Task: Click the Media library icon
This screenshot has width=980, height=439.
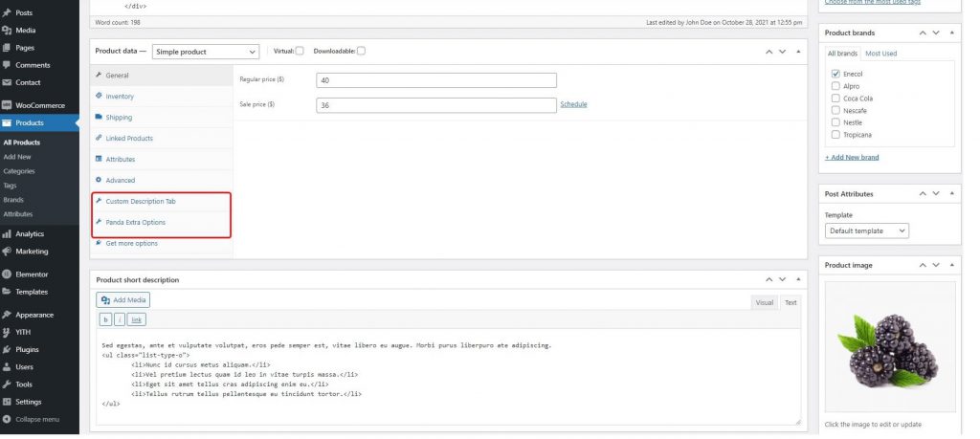Action: click(x=7, y=31)
